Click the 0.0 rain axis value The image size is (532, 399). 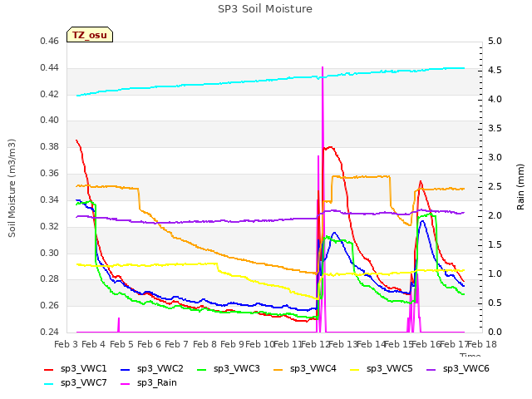(495, 332)
